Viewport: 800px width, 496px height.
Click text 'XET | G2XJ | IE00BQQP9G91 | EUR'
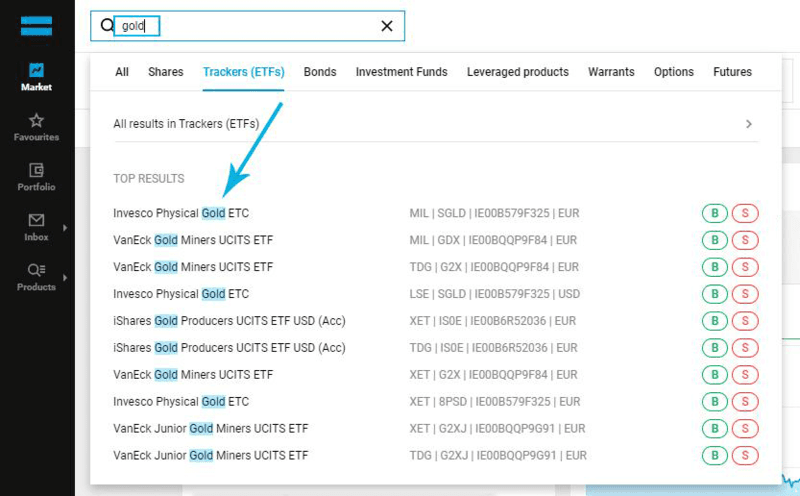tap(497, 429)
